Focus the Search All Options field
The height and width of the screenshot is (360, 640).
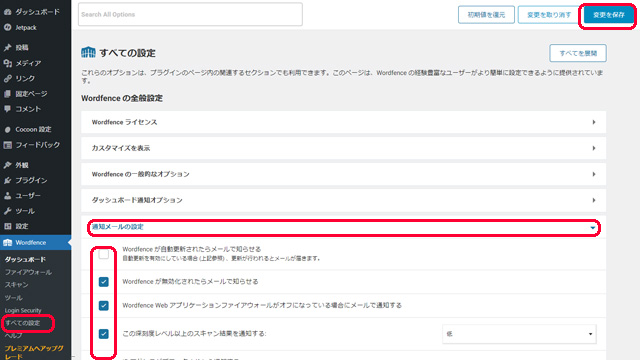click(x=190, y=14)
